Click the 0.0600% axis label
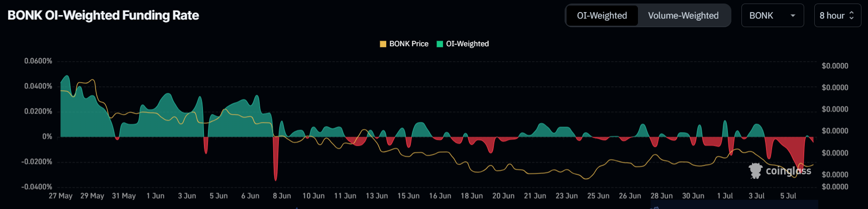This screenshot has height=209, width=868. click(38, 61)
